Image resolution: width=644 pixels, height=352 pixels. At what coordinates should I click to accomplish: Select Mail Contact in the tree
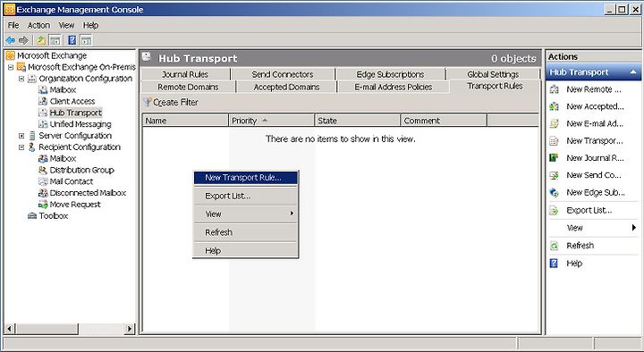(x=72, y=181)
